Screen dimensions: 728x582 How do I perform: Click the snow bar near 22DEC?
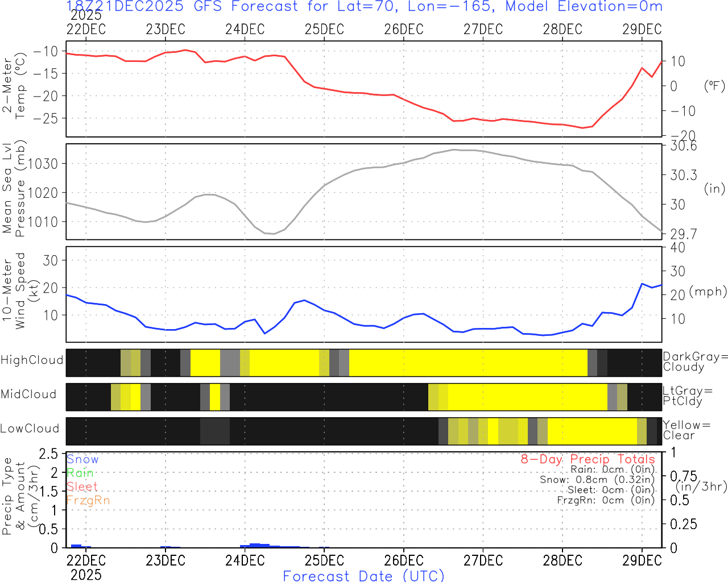(76, 546)
